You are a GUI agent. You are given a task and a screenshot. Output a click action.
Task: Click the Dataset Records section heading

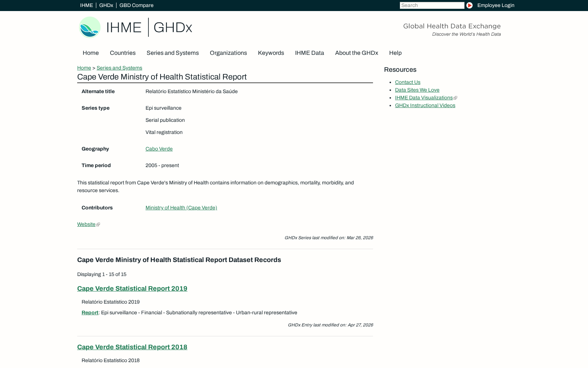179,260
